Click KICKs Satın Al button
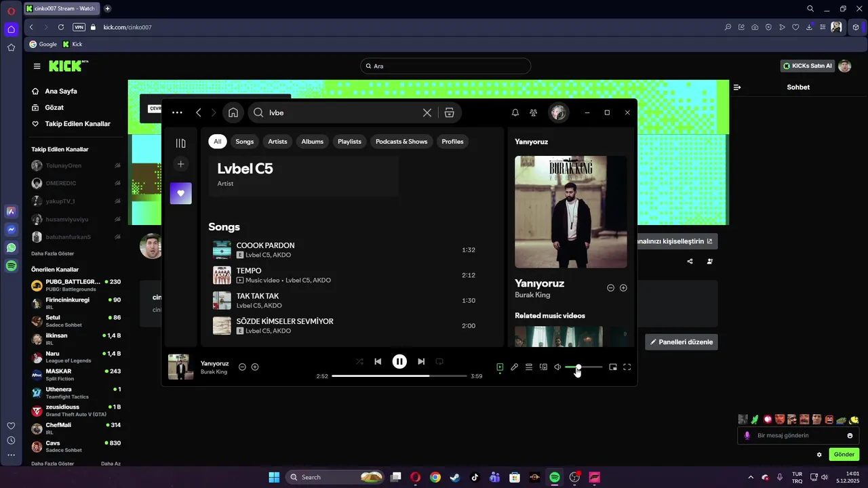 pos(808,66)
